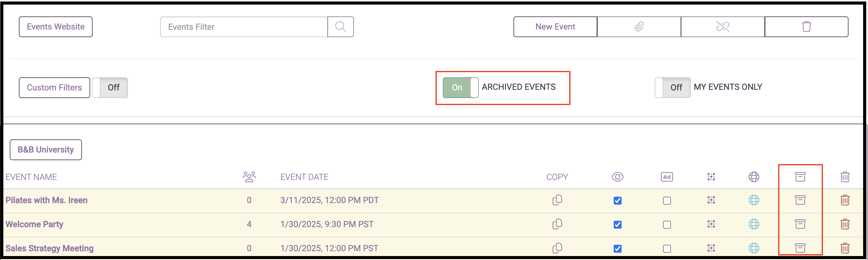Click the eye visibility column header
The image size is (868, 260).
pyautogui.click(x=617, y=177)
